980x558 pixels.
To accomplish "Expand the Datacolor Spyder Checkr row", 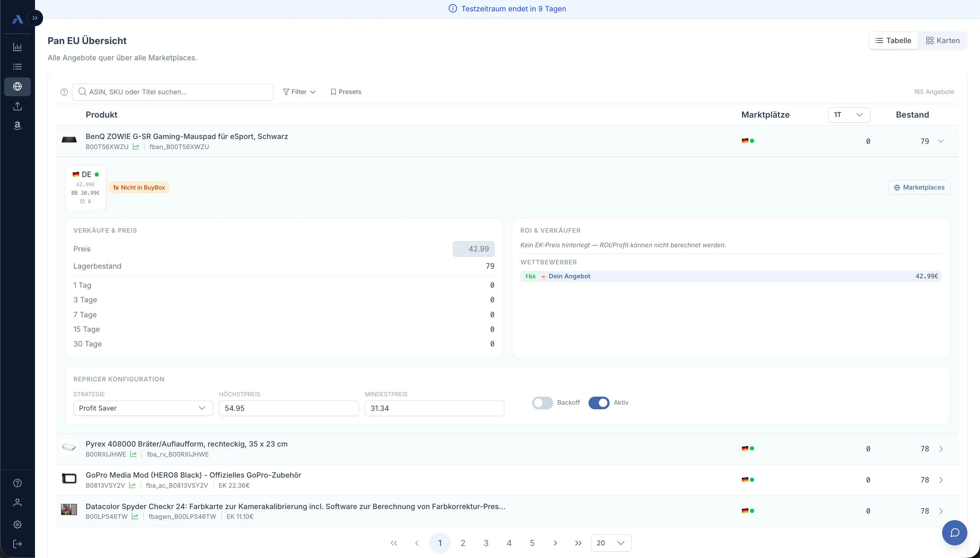I will pyautogui.click(x=941, y=511).
